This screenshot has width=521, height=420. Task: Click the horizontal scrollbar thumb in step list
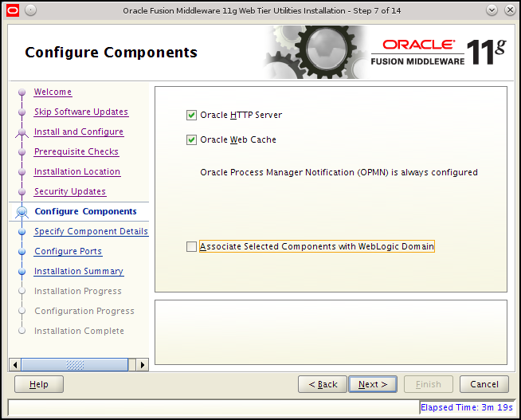point(75,365)
